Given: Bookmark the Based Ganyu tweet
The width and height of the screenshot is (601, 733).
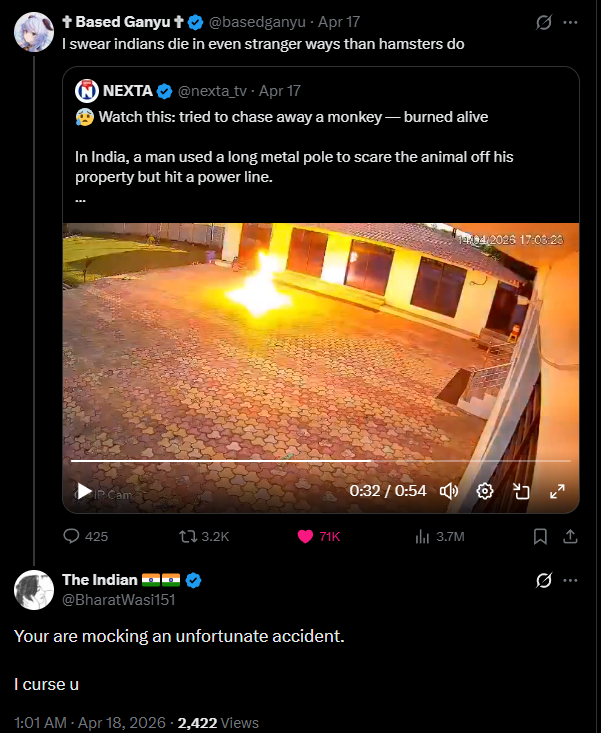Looking at the screenshot, I should click(540, 536).
